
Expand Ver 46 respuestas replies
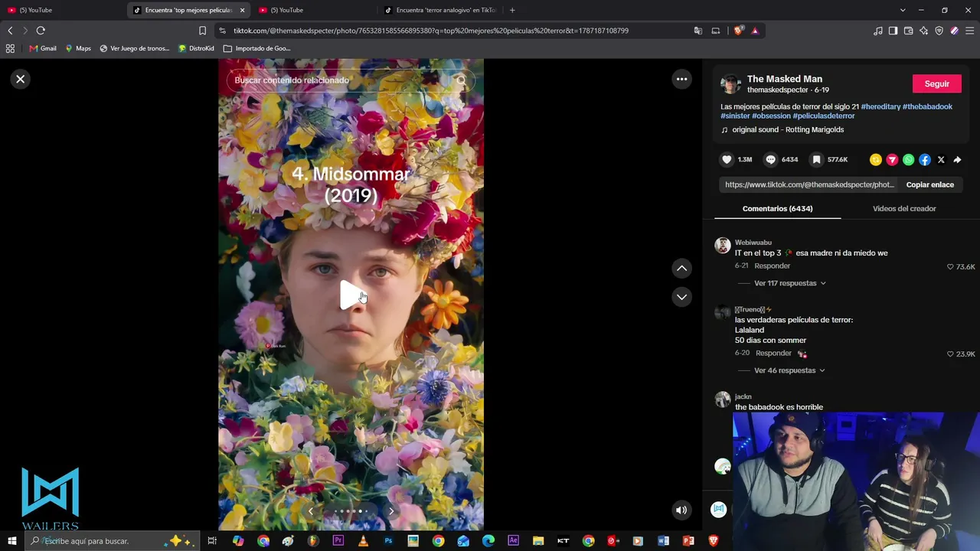click(x=789, y=370)
